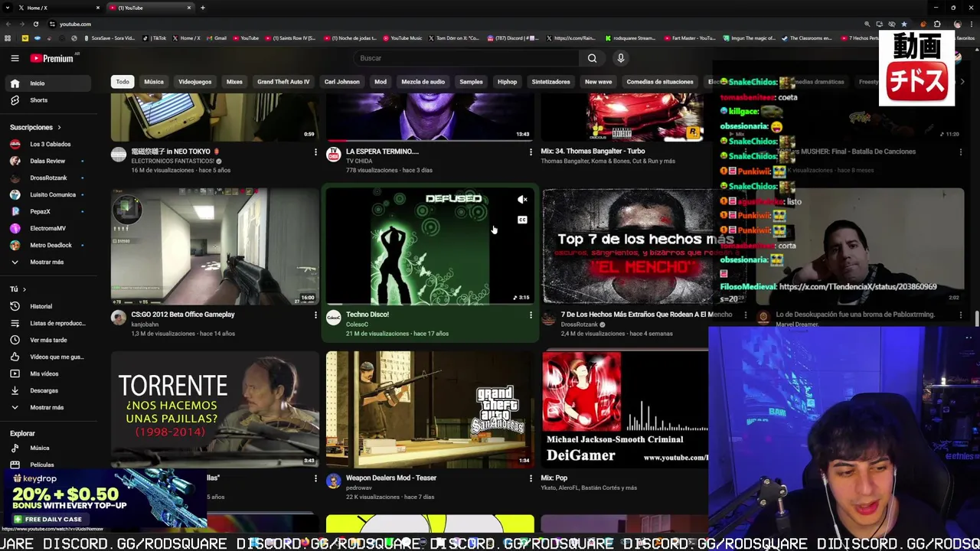Open TV CHIDA channel avatar

(333, 155)
